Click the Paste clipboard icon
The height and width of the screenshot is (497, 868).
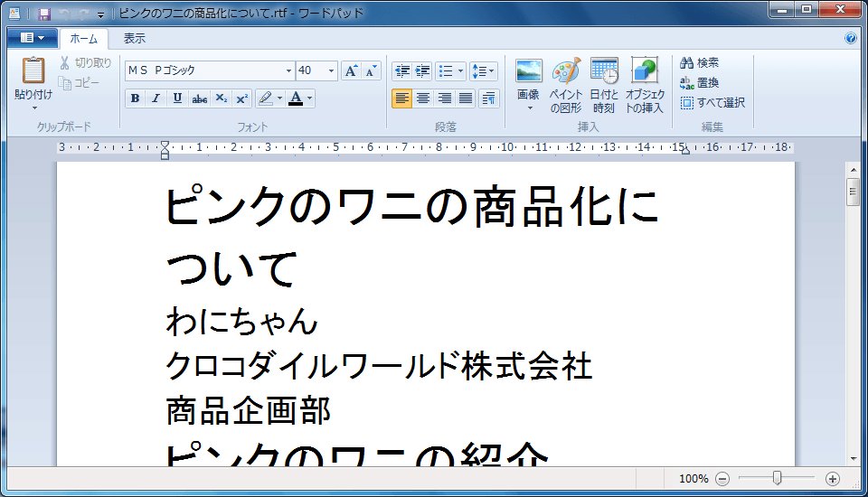click(x=33, y=70)
